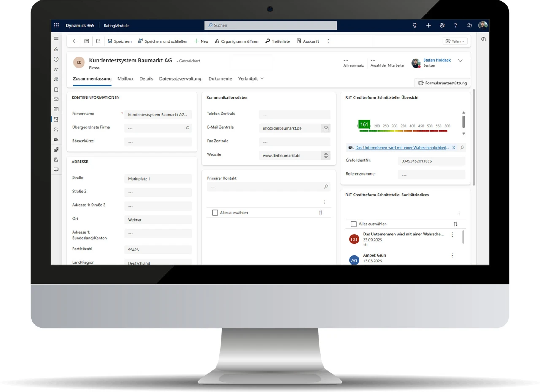The image size is (540, 392).
Task: Open the Teilen dropdown button
Action: [x=455, y=41]
